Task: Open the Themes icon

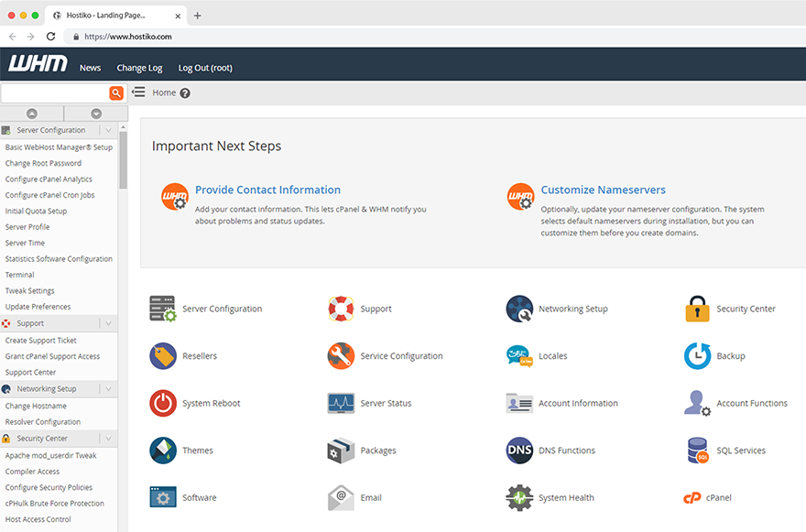Action: tap(162, 450)
